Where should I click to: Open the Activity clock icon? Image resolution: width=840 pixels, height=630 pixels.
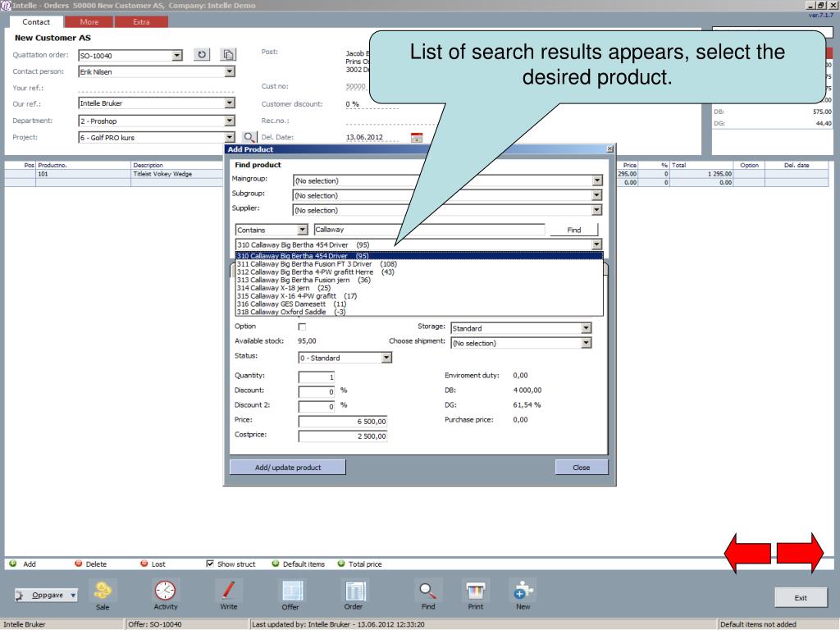[165, 591]
